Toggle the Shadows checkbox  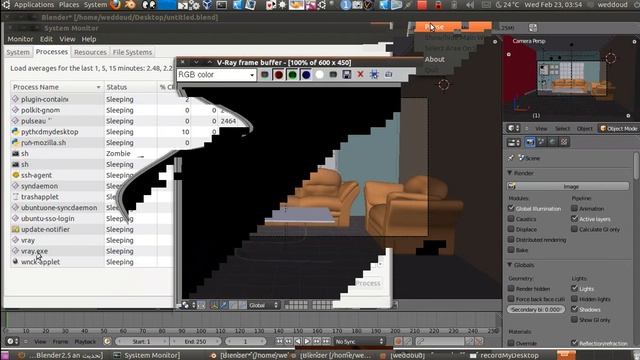click(574, 309)
